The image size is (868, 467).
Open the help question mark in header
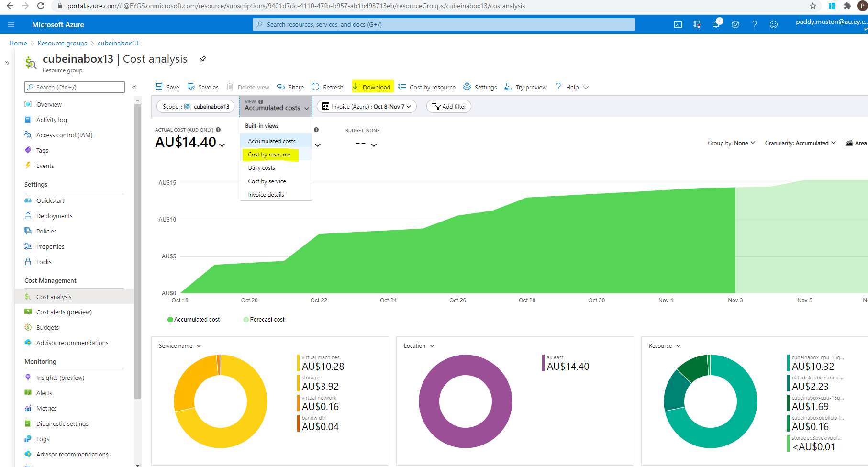(755, 24)
